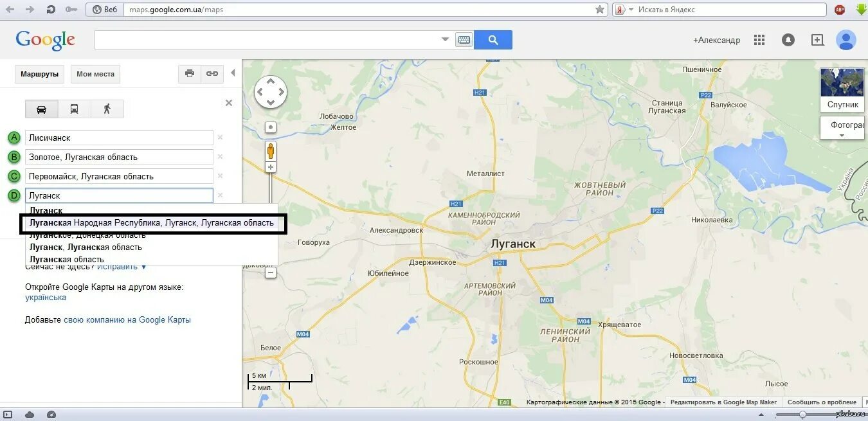Toggle the browser panel icon in status bar
The image size is (868, 421).
(8, 415)
